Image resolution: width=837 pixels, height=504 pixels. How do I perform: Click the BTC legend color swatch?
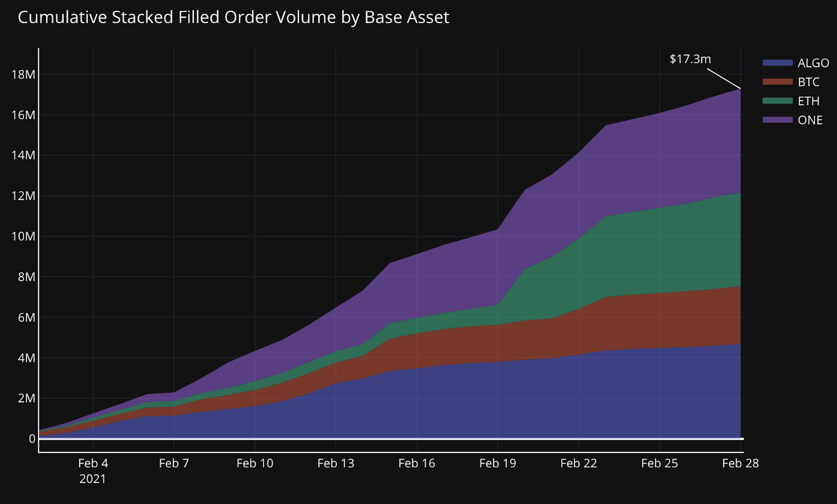point(777,82)
